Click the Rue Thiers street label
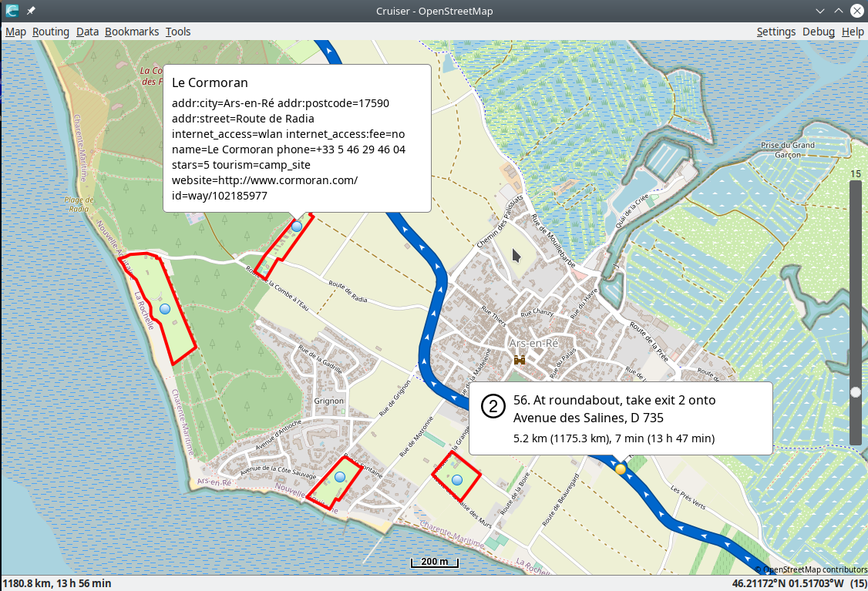This screenshot has width=868, height=591. 494,316
